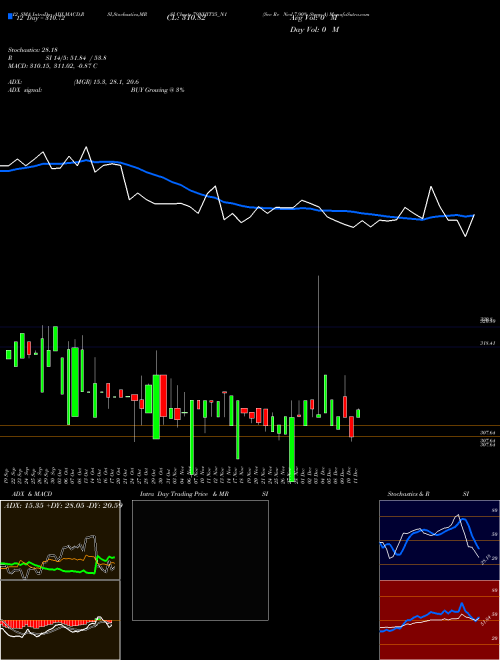Viewport: 500px width, 660px height.
Task: Select 'Intra Day Trading Price & MR' title
Action: click(184, 494)
